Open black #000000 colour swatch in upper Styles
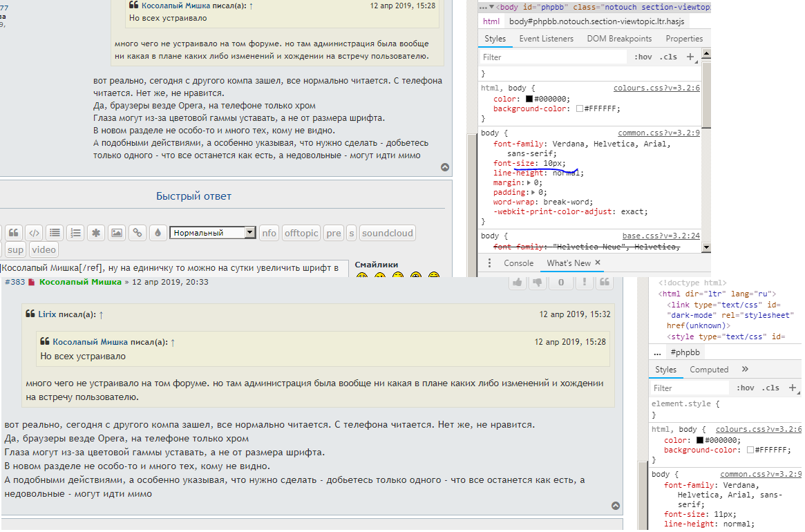The height and width of the screenshot is (532, 805). (529, 99)
